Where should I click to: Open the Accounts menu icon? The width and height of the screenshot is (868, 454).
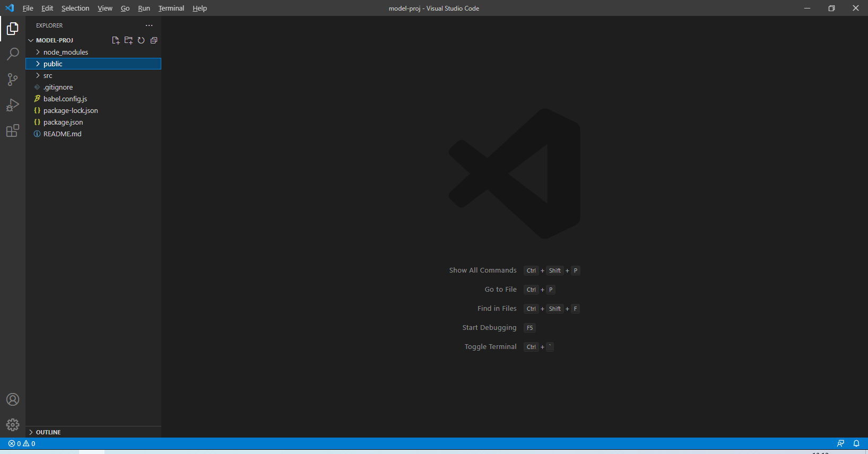point(13,399)
